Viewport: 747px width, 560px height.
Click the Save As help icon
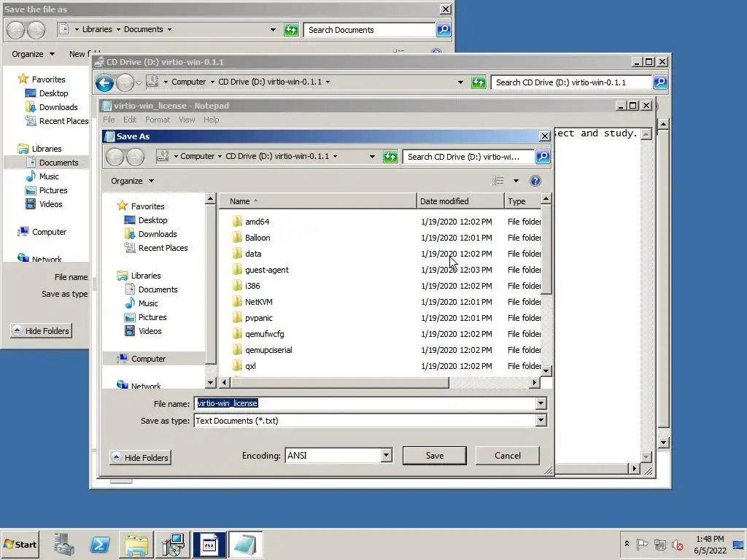coord(535,181)
